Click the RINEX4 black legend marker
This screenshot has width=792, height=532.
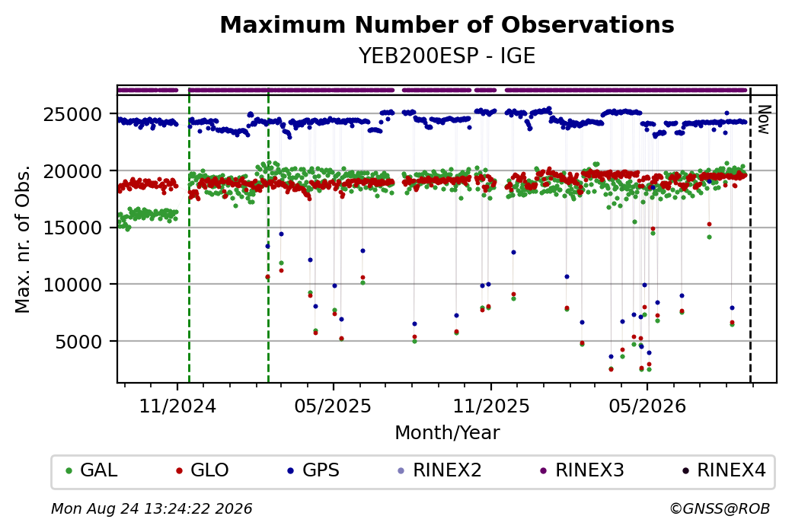click(x=685, y=471)
